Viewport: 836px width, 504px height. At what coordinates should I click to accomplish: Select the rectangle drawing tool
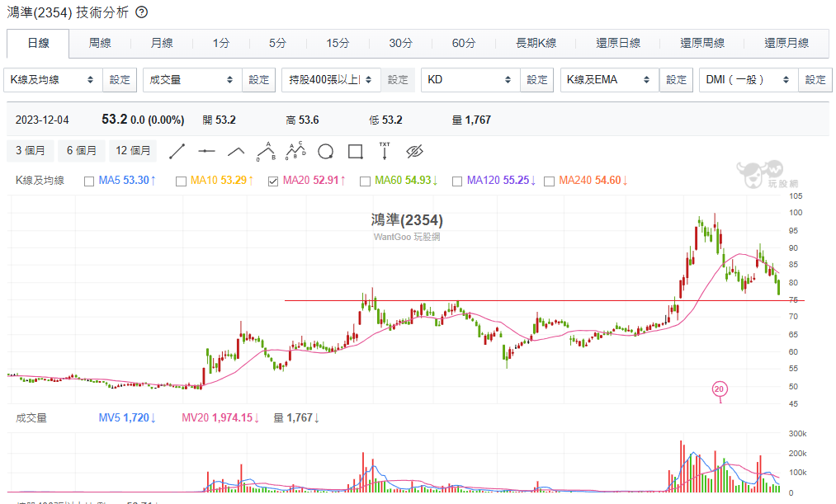[355, 151]
